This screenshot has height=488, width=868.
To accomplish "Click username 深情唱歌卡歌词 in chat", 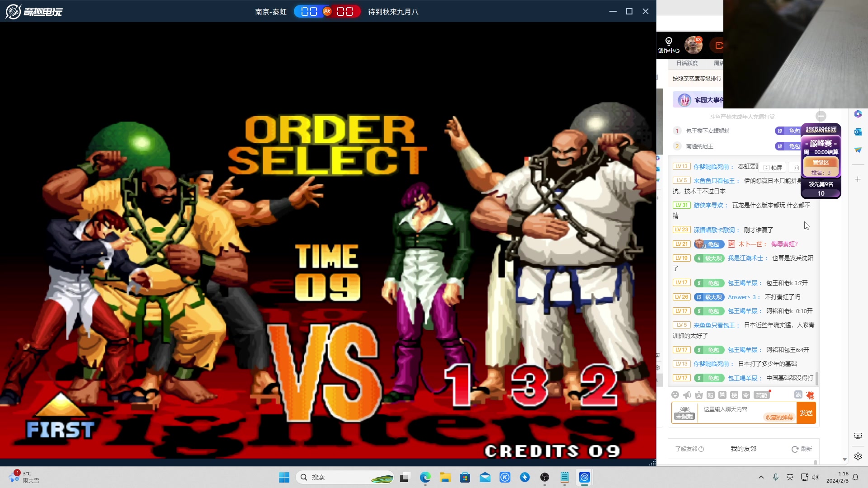I will point(714,230).
